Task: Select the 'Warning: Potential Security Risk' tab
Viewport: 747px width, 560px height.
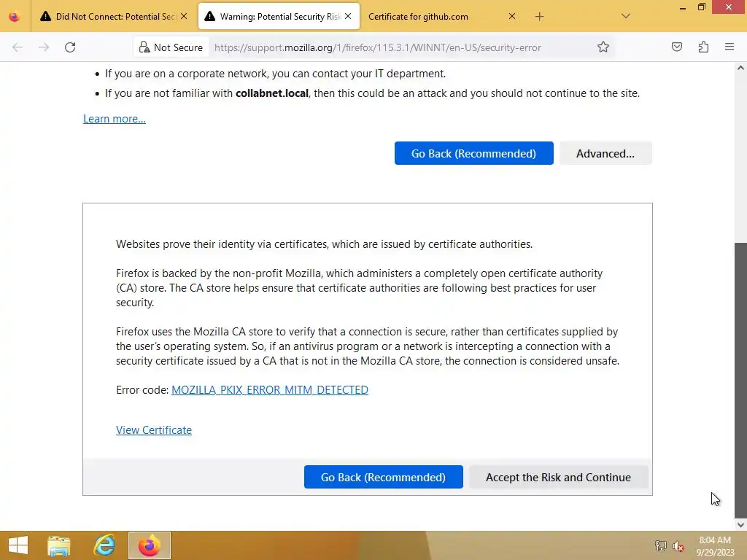Action: pos(279,17)
